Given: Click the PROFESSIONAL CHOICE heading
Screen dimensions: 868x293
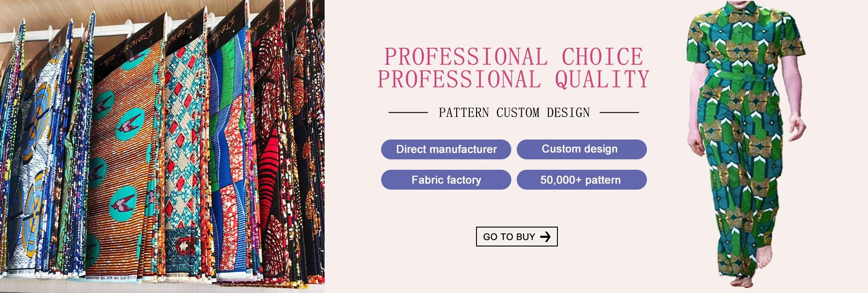Looking at the screenshot, I should 514,57.
